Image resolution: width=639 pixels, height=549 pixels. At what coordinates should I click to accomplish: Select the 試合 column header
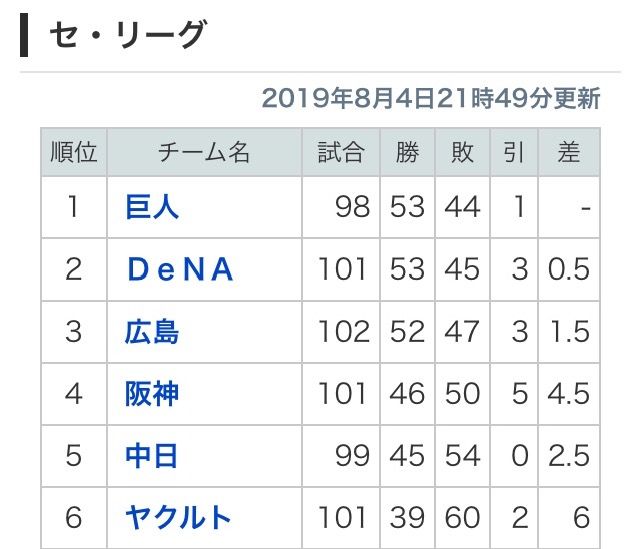click(341, 152)
